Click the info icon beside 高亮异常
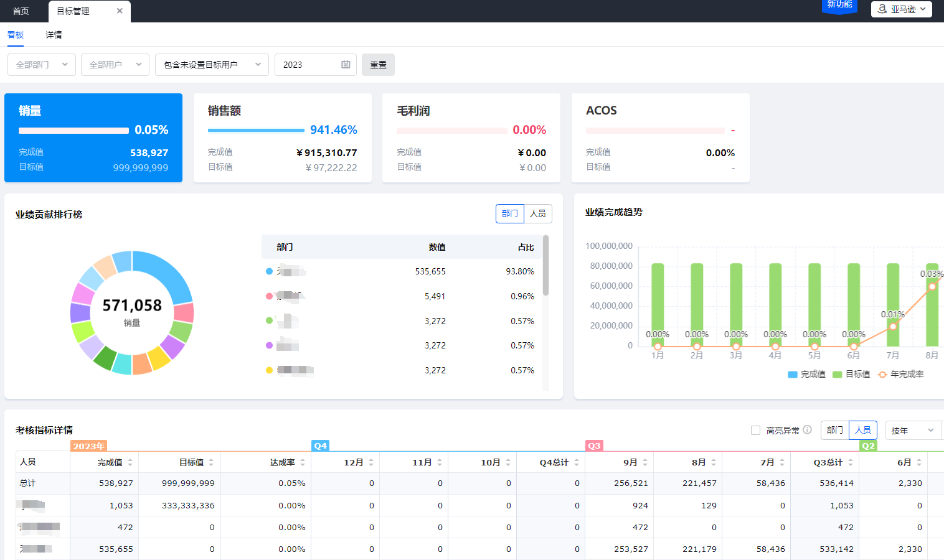 pos(807,430)
